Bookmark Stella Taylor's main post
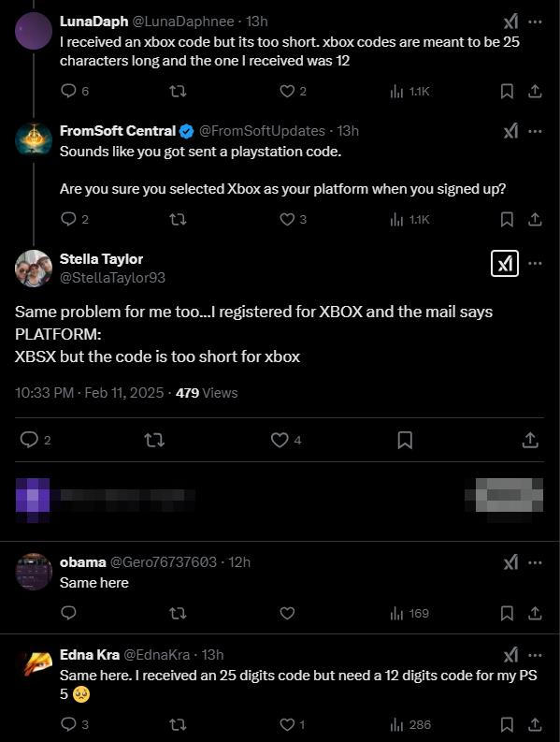The image size is (560, 742). (x=405, y=440)
